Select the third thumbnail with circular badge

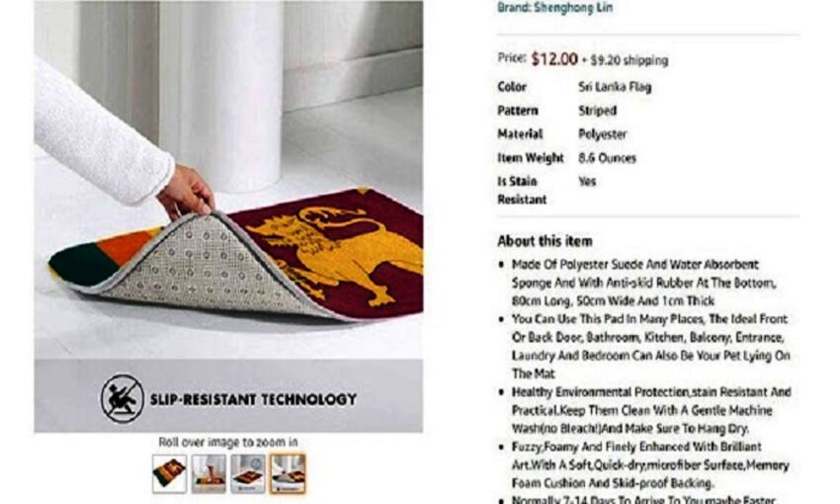tap(248, 473)
